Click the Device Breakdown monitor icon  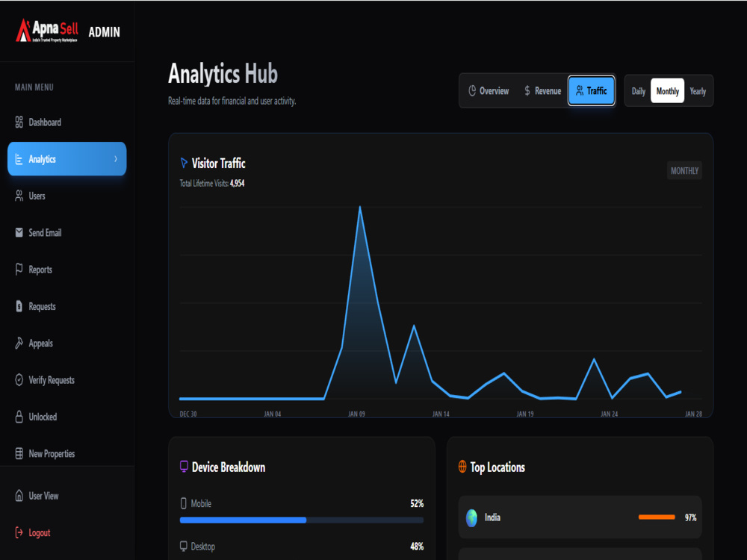[x=184, y=467]
